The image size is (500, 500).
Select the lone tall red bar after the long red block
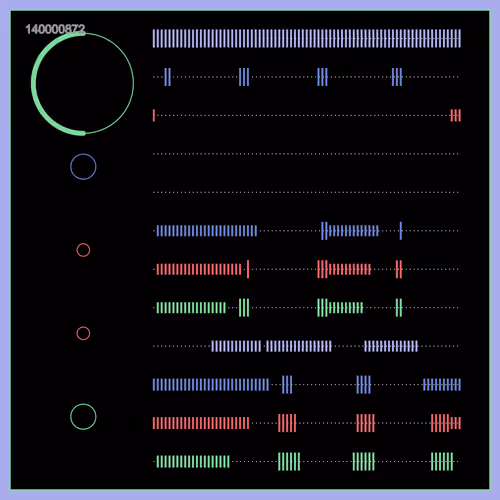[248, 269]
